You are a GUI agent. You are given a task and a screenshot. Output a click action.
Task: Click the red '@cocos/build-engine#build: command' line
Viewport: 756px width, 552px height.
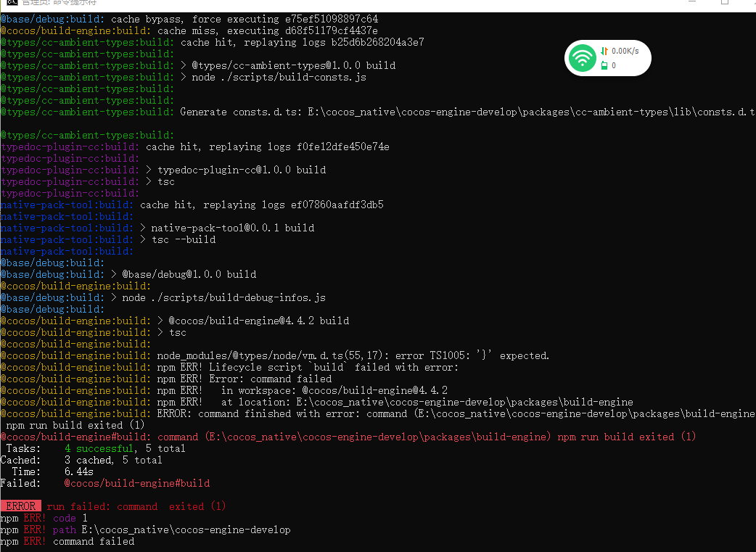point(348,437)
